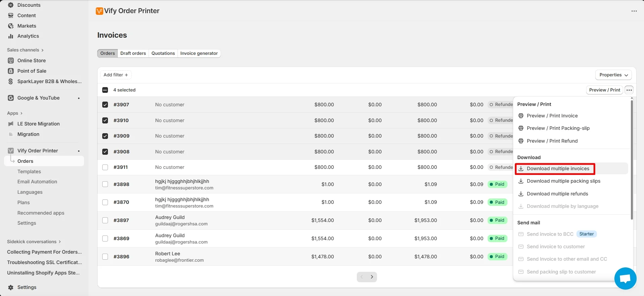Image resolution: width=644 pixels, height=296 pixels.
Task: Click the Markets globe icon
Action: [x=11, y=26]
